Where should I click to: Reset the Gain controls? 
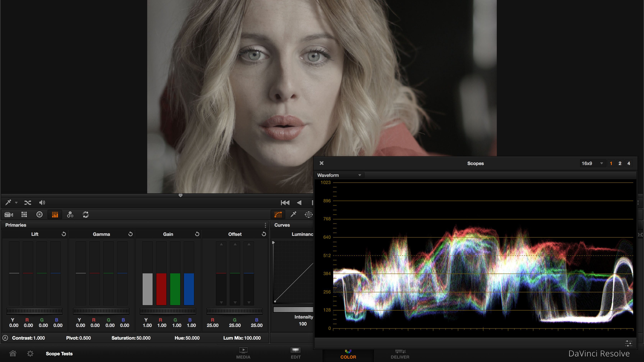click(197, 234)
